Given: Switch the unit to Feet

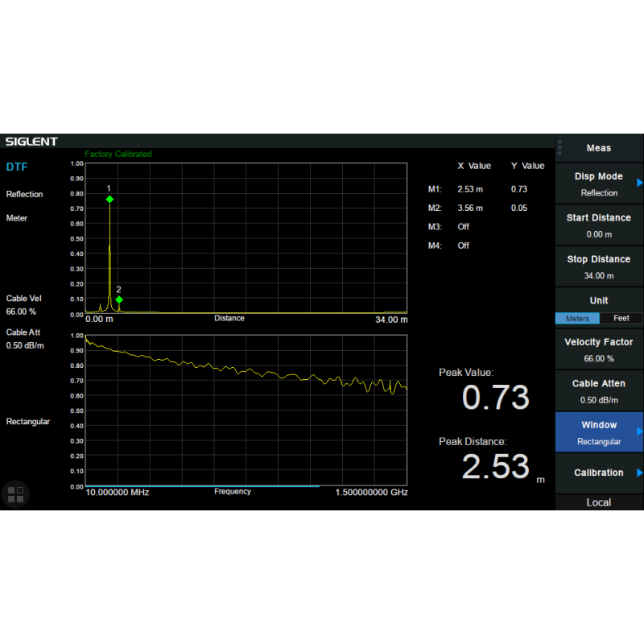Looking at the screenshot, I should [621, 318].
